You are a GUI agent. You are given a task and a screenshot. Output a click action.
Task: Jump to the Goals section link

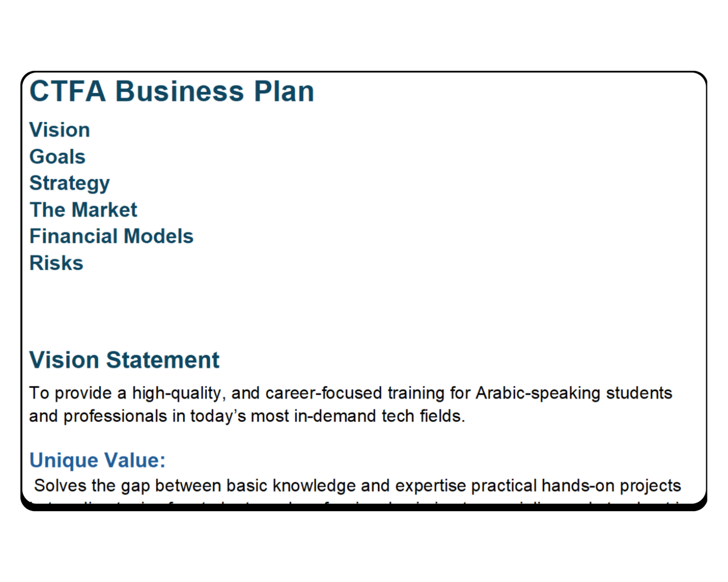[x=57, y=156]
